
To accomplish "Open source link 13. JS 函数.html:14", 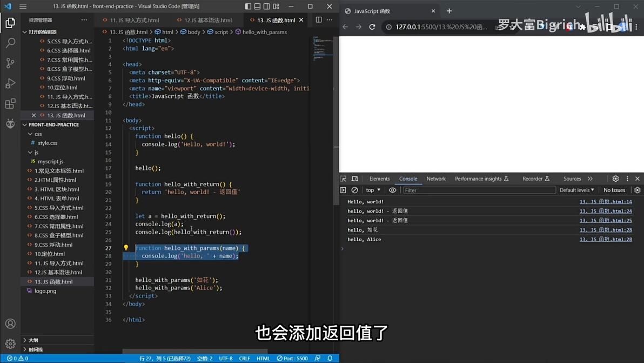I will pos(606,202).
